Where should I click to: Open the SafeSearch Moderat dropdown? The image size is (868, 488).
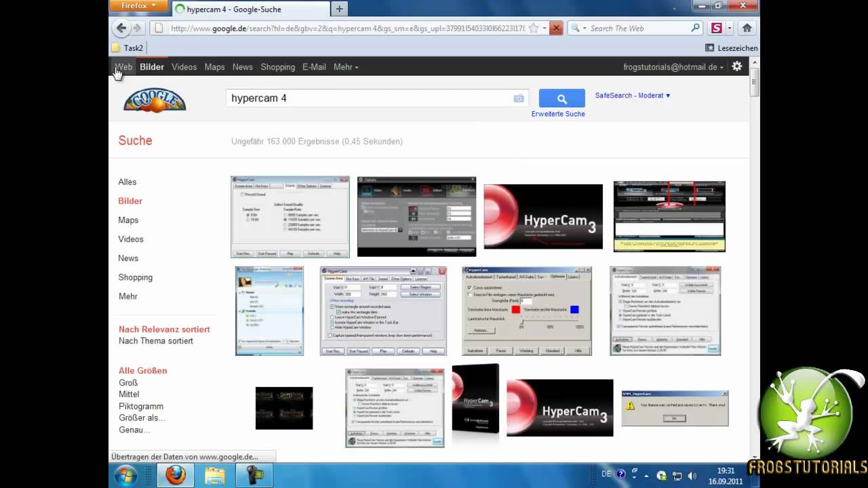633,96
